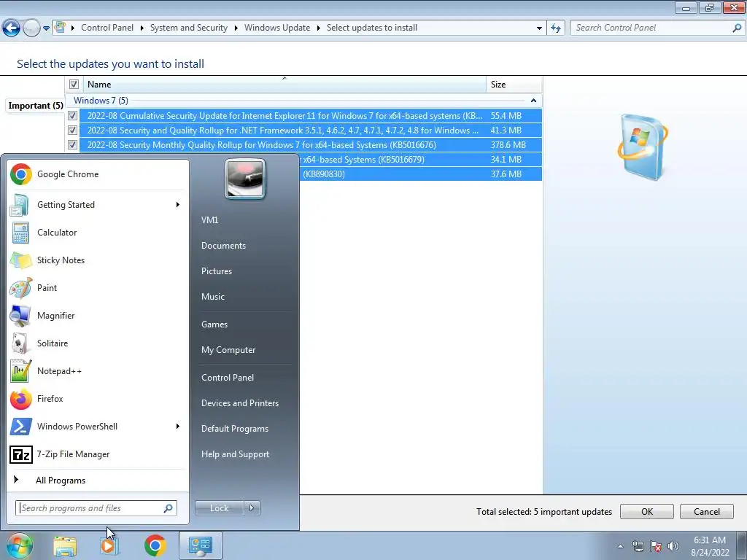
Task: Open Google Chrome from the Start menu
Action: (x=98, y=174)
